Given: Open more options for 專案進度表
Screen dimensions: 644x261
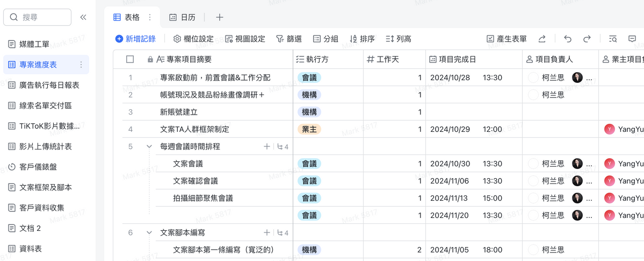Looking at the screenshot, I should (x=81, y=65).
